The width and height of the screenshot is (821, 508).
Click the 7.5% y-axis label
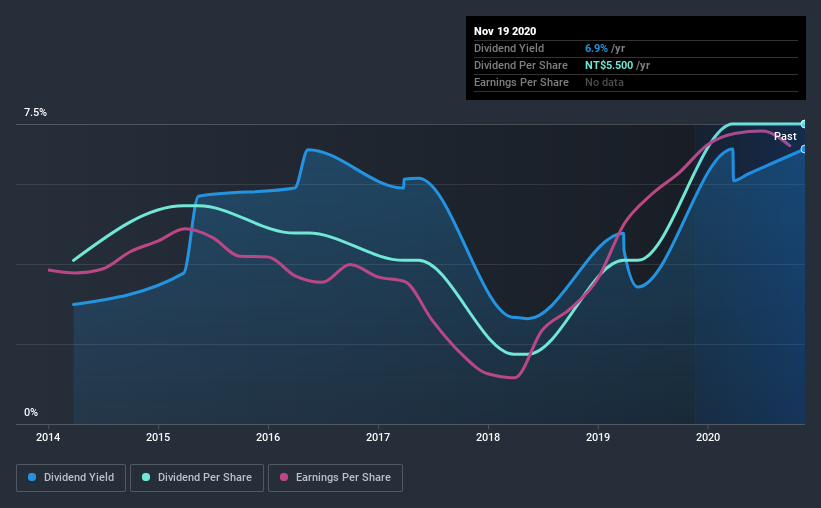tap(35, 113)
